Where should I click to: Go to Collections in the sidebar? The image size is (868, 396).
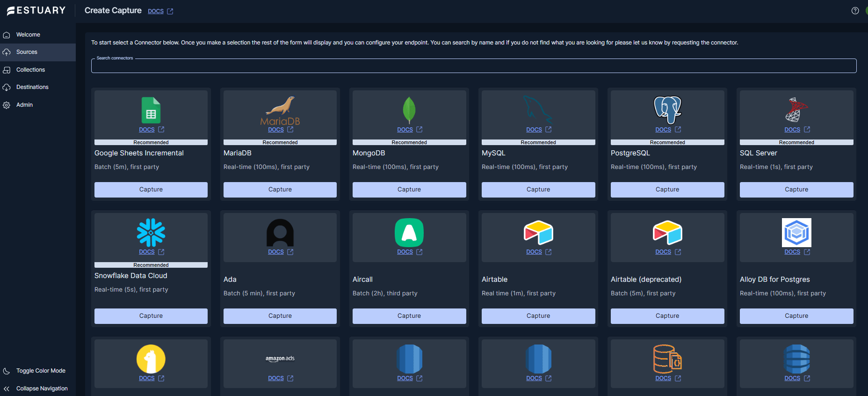pos(30,70)
